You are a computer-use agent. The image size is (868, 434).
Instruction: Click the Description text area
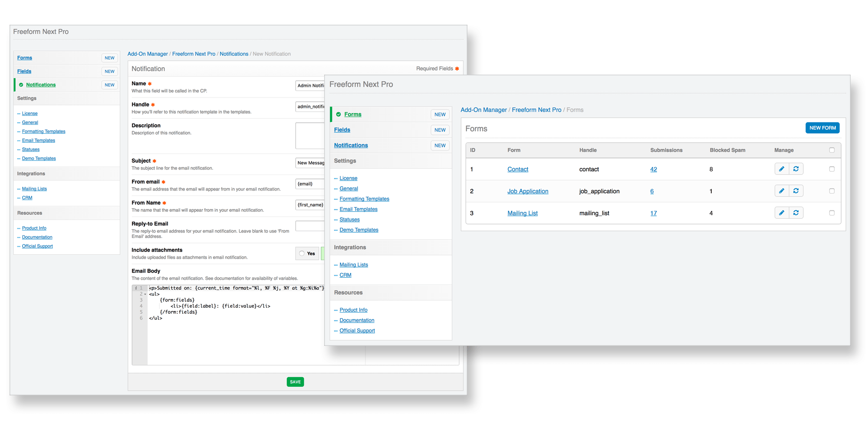(310, 135)
